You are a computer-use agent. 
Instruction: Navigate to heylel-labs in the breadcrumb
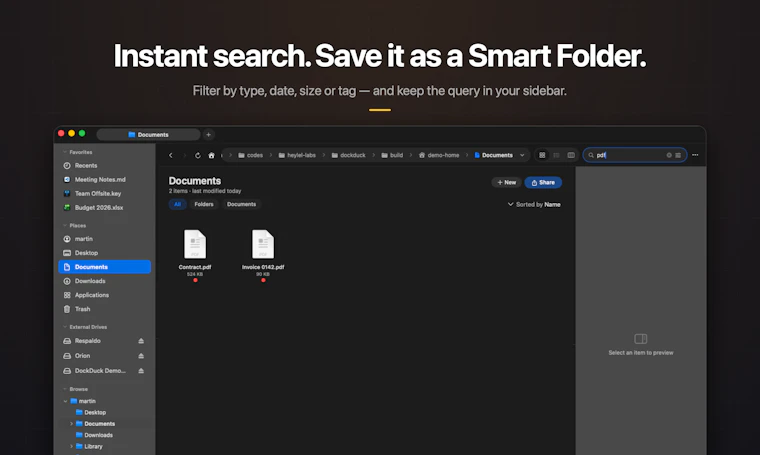coord(297,155)
